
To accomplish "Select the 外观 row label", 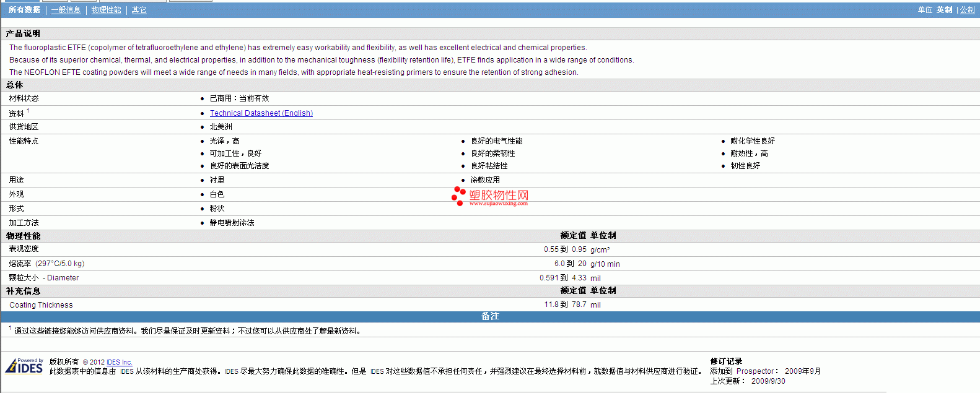I will (x=16, y=194).
